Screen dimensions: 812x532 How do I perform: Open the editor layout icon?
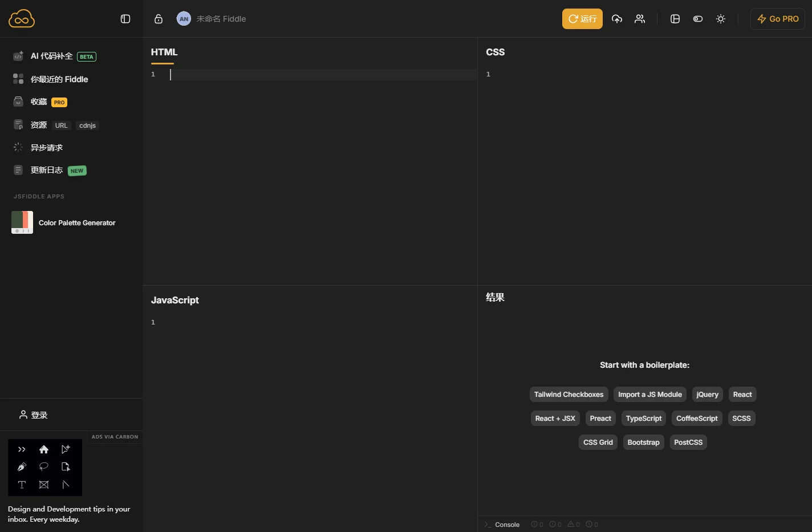click(675, 19)
